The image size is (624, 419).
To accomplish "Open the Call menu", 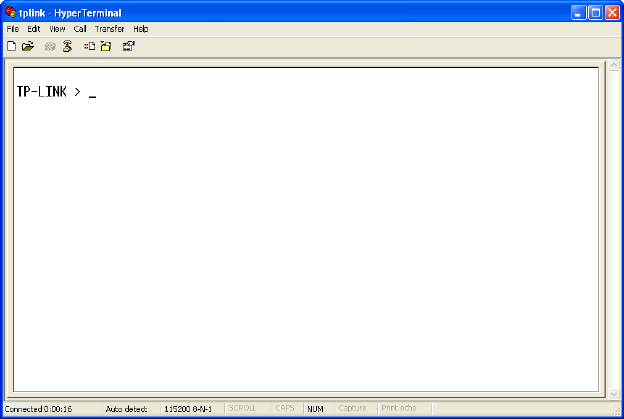I will tap(80, 29).
